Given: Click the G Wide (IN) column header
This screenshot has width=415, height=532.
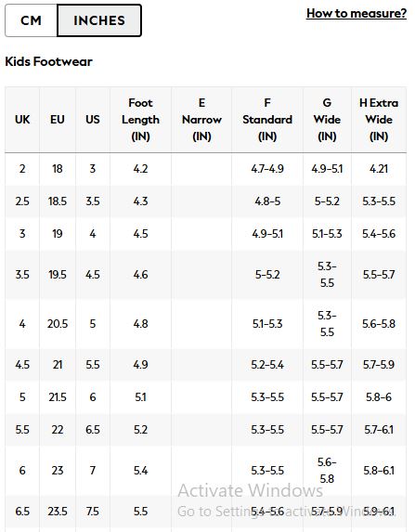Looking at the screenshot, I should (327, 120).
